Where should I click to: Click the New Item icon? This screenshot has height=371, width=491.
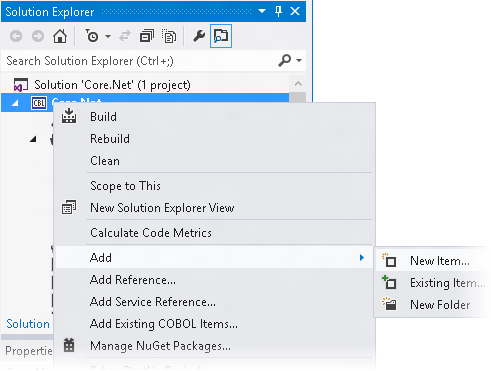pyautogui.click(x=389, y=260)
